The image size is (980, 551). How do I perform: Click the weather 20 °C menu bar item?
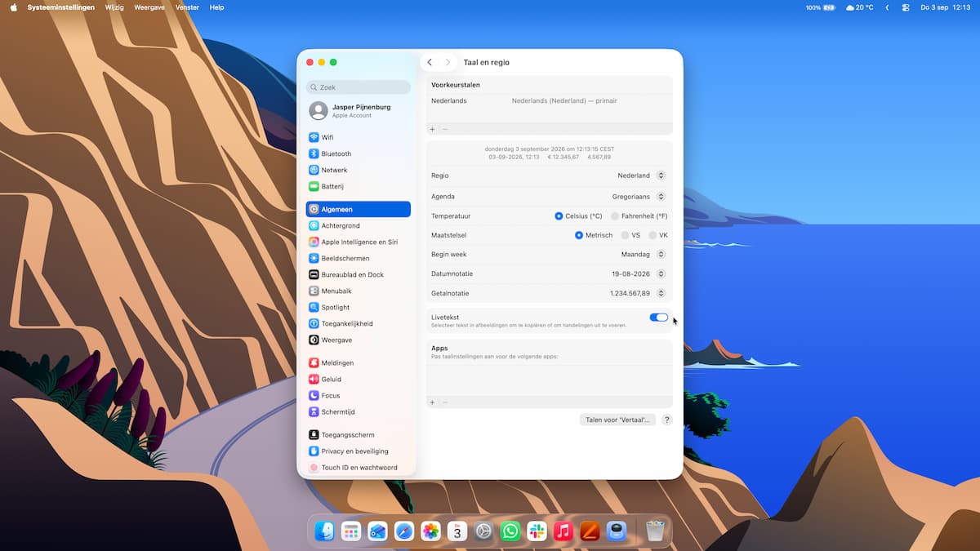(x=860, y=7)
